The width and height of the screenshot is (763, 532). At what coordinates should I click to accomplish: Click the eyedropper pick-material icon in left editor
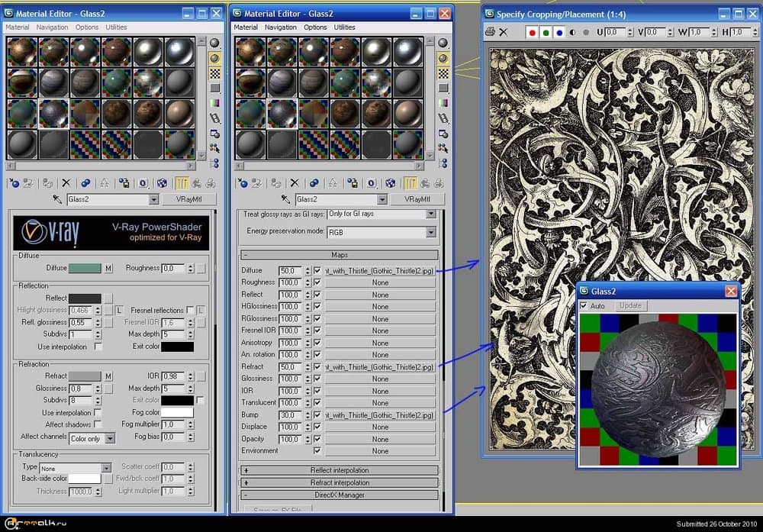click(58, 199)
